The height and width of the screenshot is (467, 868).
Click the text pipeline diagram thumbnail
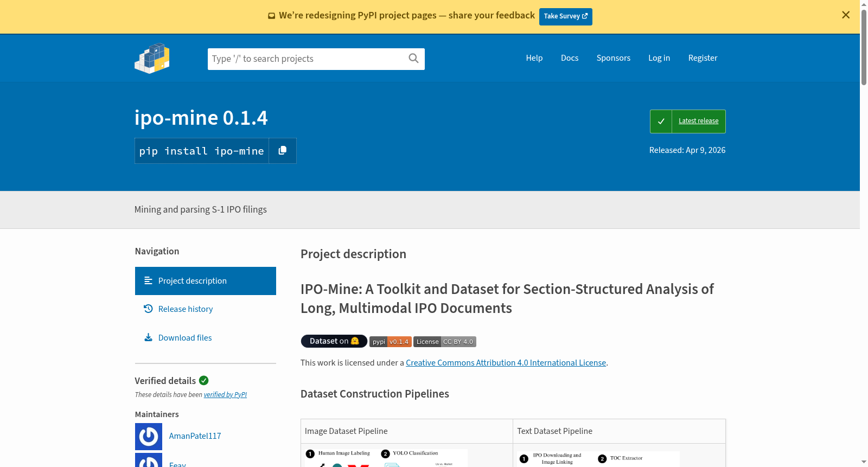coord(598,459)
